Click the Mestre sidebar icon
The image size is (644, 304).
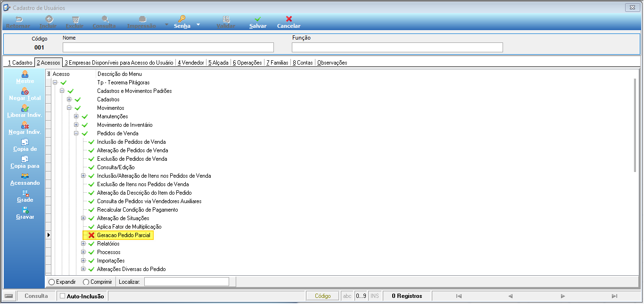click(25, 74)
